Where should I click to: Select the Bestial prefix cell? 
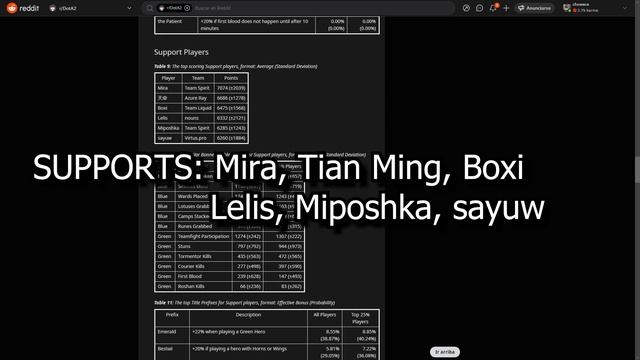pyautogui.click(x=172, y=352)
